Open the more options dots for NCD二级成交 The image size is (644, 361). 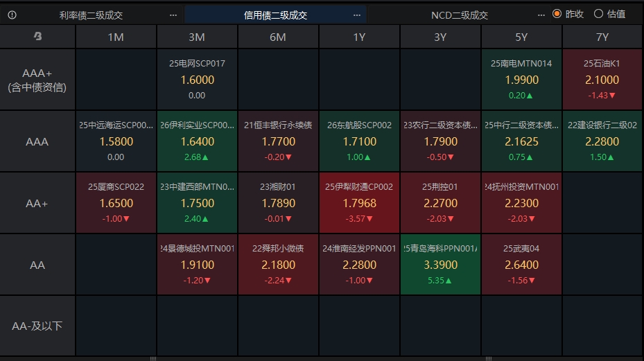pyautogui.click(x=541, y=15)
